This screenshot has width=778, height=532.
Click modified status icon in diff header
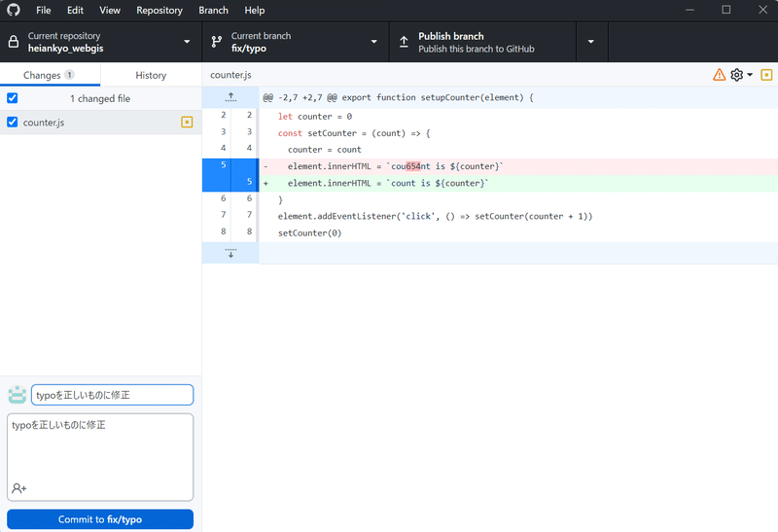point(766,75)
